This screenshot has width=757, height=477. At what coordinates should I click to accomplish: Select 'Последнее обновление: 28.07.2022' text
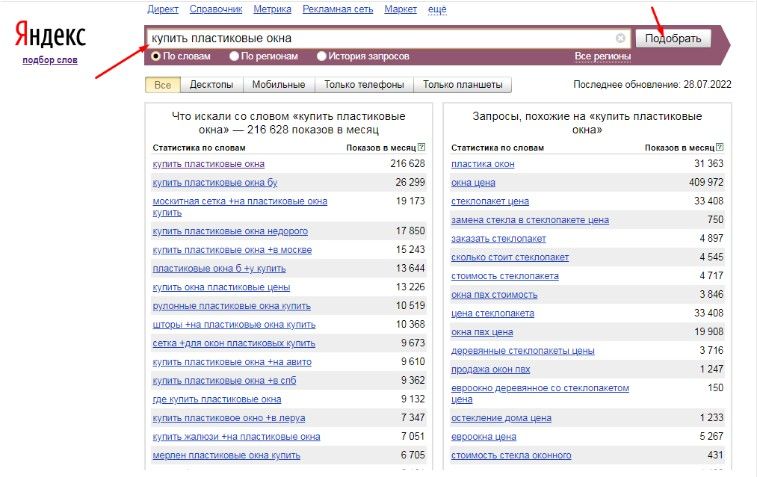[x=652, y=84]
